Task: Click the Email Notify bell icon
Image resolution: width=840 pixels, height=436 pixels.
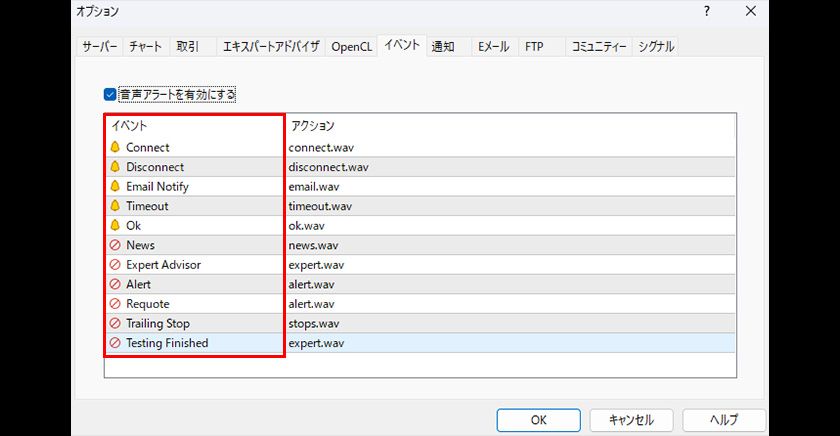Action: [x=115, y=187]
